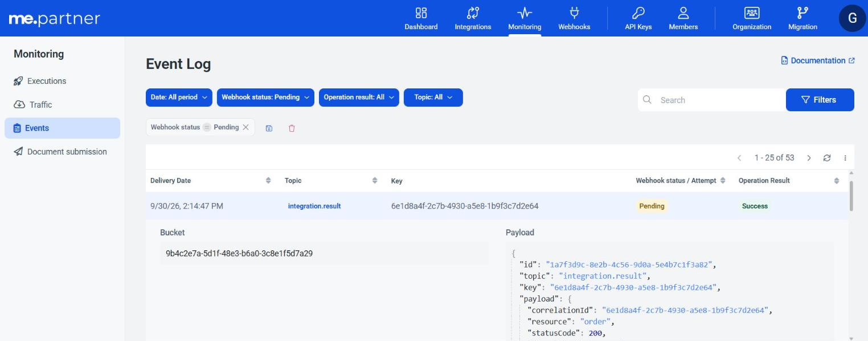Image resolution: width=868 pixels, height=341 pixels.
Task: Sort by Webhook status / Attempt column
Action: pos(723,181)
